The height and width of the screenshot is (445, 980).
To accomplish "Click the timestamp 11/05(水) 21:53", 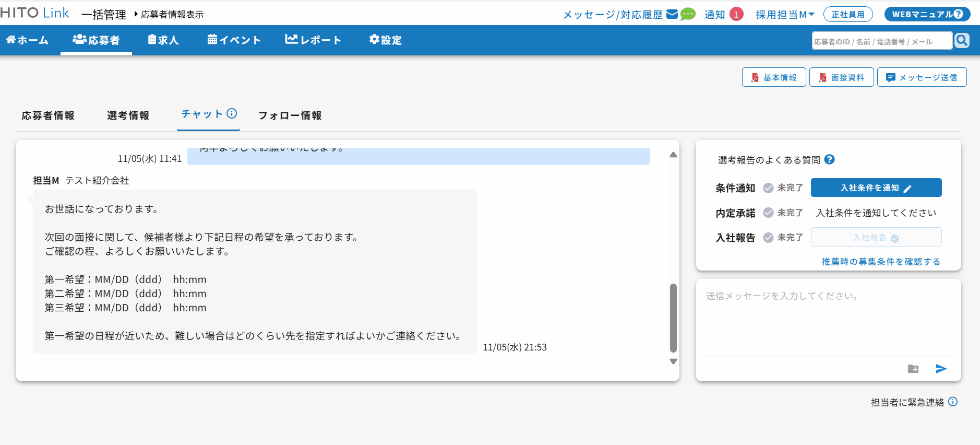I will tap(515, 347).
